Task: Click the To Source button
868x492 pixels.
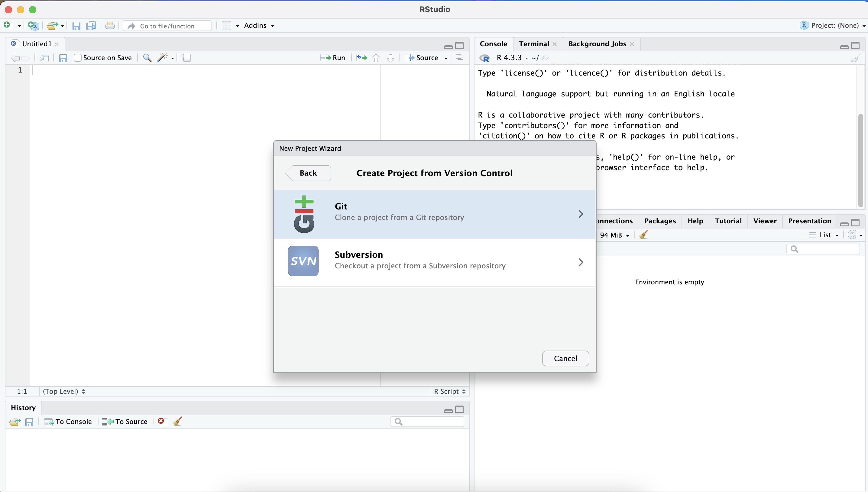Action: [125, 422]
